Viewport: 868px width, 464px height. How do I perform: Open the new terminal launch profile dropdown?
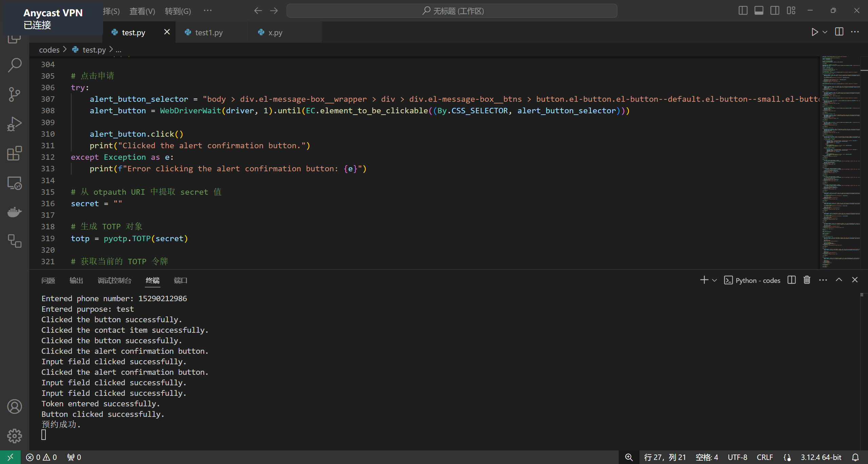pyautogui.click(x=714, y=280)
